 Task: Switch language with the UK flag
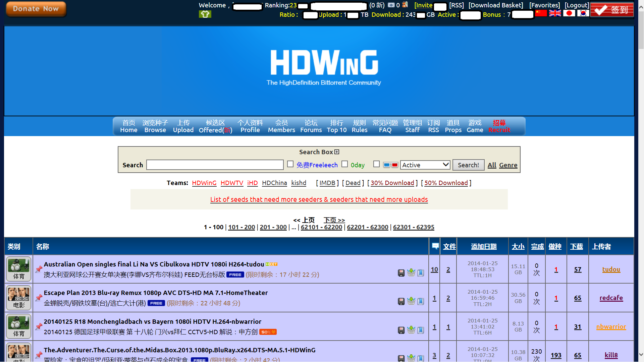(555, 13)
